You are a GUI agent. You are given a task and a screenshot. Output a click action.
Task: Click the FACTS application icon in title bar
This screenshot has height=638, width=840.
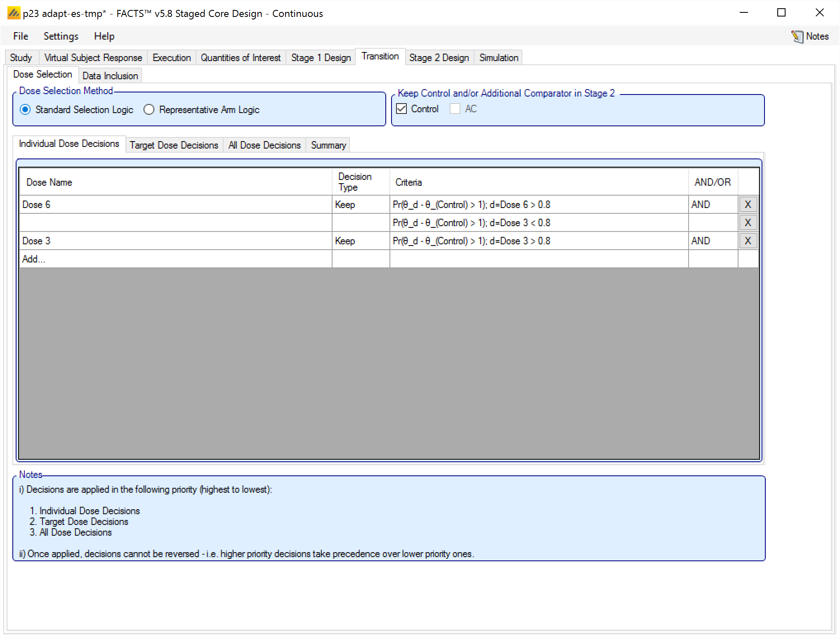[14, 13]
